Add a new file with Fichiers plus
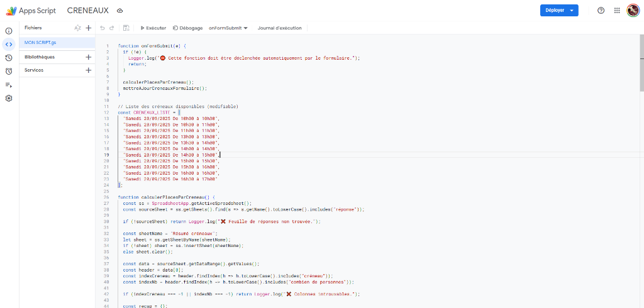Viewport: 644px width, 308px height. (88, 28)
